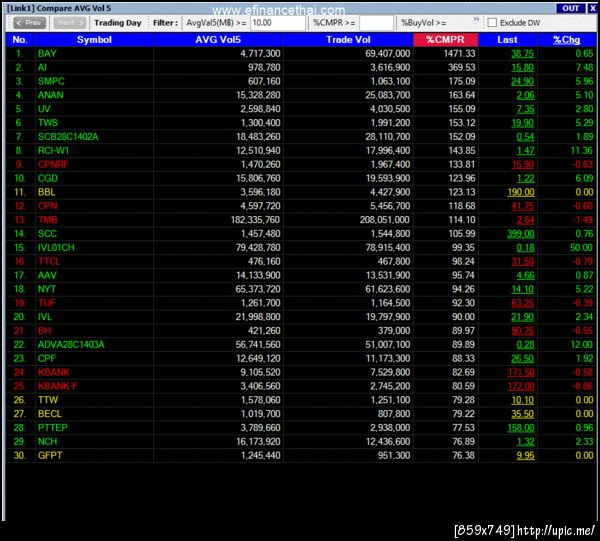Viewport: 600px width, 541px height.
Task: Select the BH symbol
Action: (x=44, y=331)
